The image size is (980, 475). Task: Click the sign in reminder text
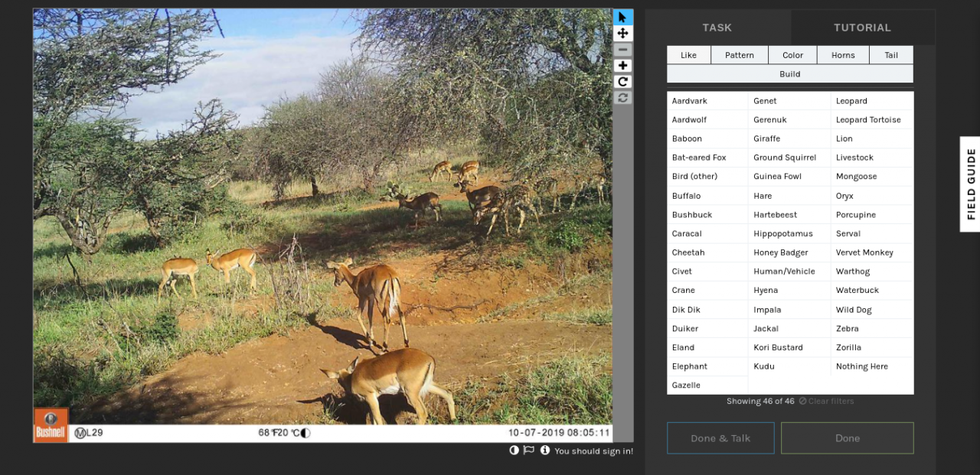(593, 451)
